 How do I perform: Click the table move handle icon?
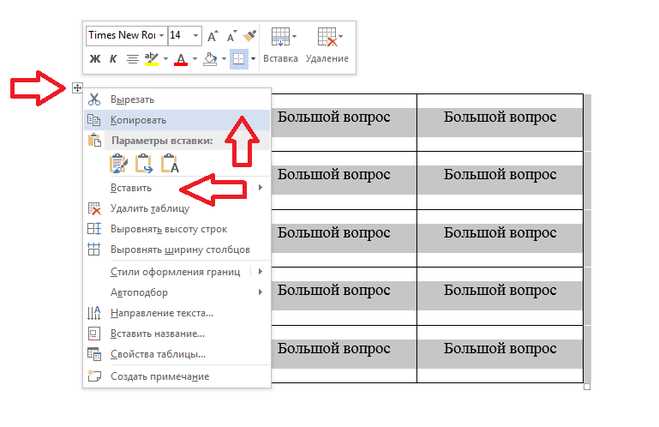pos(77,88)
